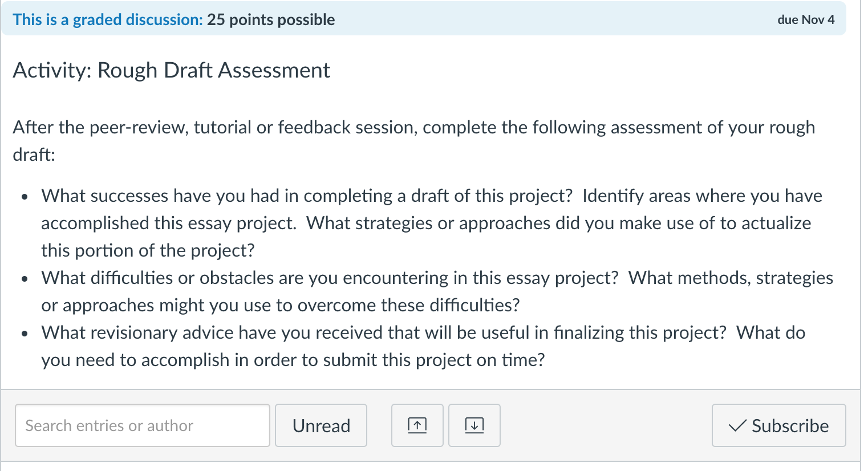
Task: Focus the Search entries or author field
Action: 143,425
